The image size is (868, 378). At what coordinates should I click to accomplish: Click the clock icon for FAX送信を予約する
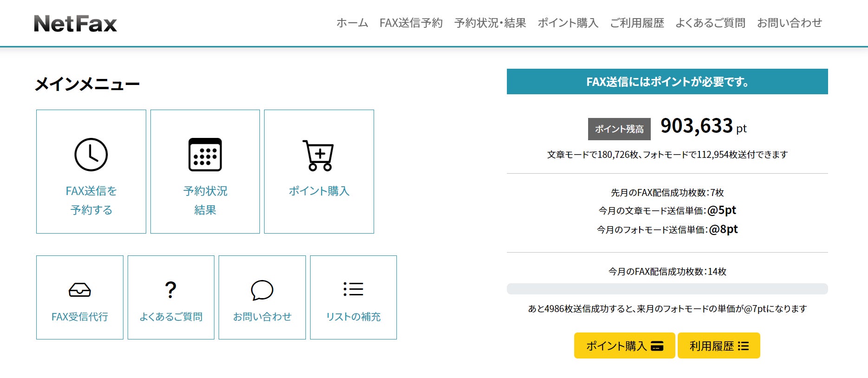[91, 155]
